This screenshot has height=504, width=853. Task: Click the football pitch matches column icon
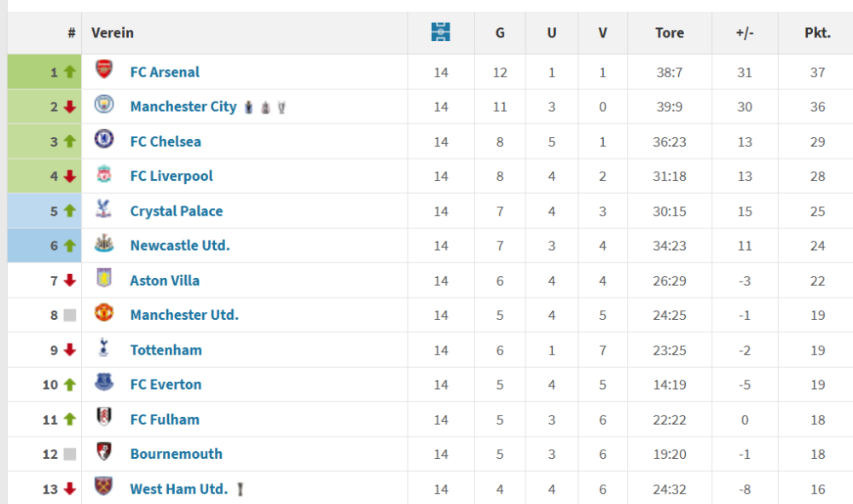pyautogui.click(x=440, y=32)
